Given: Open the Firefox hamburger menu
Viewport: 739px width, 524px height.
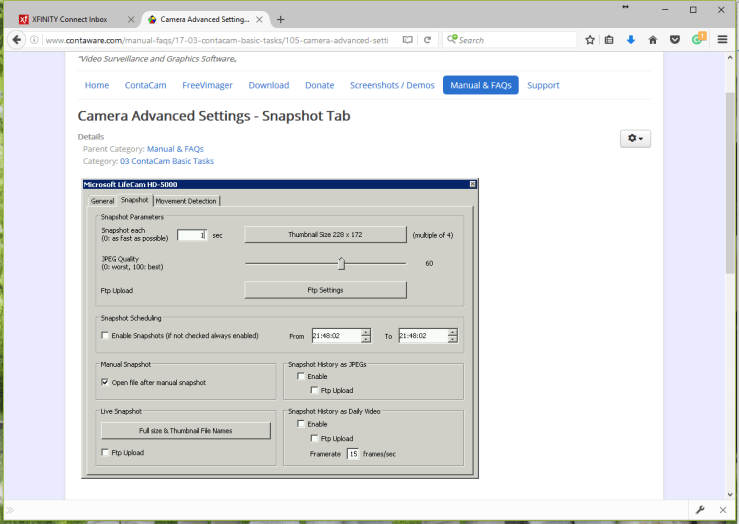Looking at the screenshot, I should 722,40.
